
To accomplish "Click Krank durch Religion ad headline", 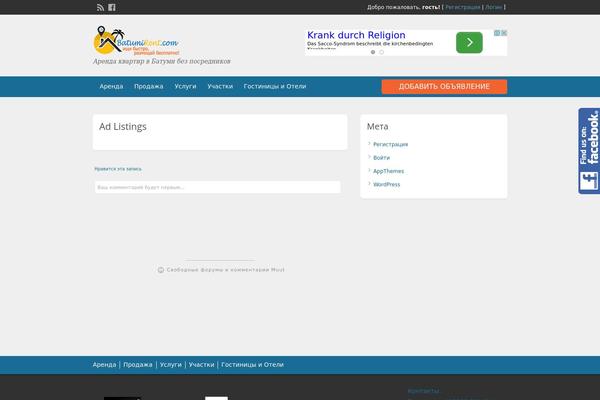I will pos(356,35).
